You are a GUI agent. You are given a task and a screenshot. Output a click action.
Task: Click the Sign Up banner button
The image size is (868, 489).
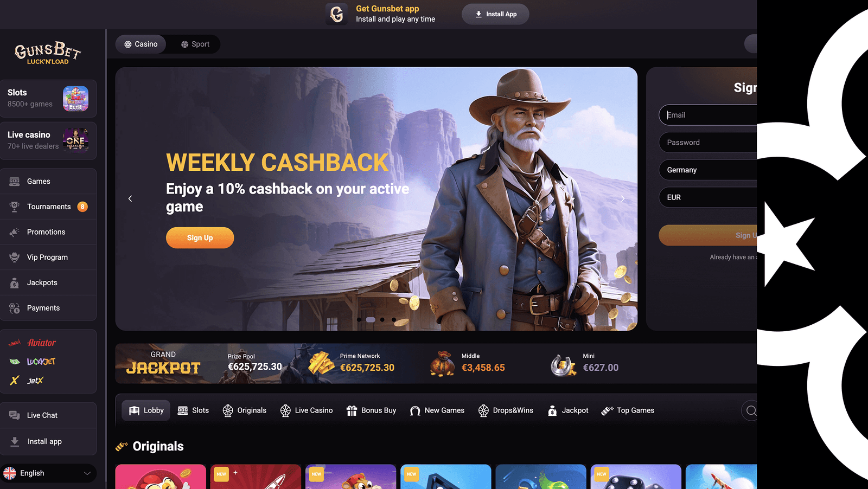[x=200, y=238]
